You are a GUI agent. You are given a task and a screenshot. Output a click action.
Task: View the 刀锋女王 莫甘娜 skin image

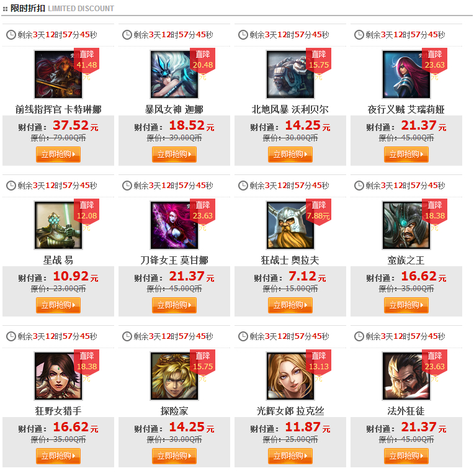pos(174,225)
